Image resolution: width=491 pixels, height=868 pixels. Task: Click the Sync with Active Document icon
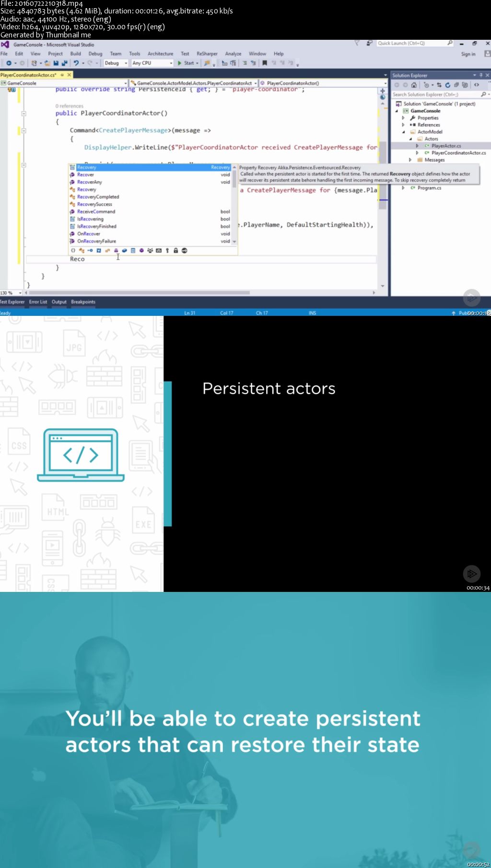coord(439,85)
